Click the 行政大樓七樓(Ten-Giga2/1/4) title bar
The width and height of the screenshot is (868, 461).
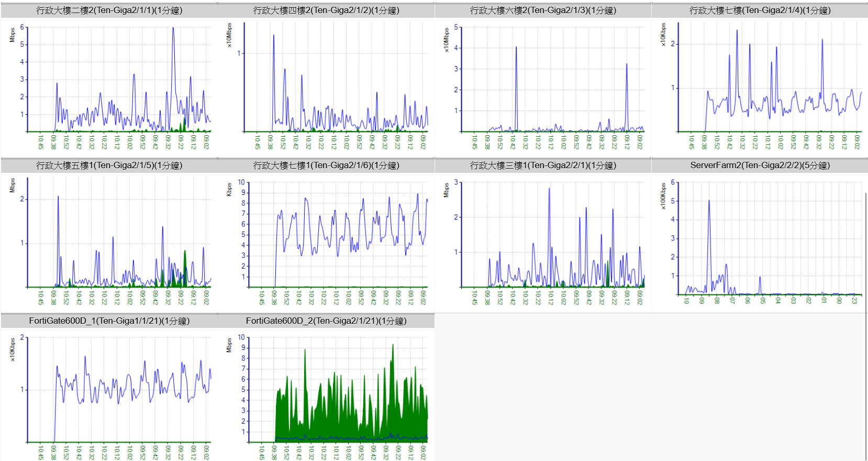[x=760, y=10]
